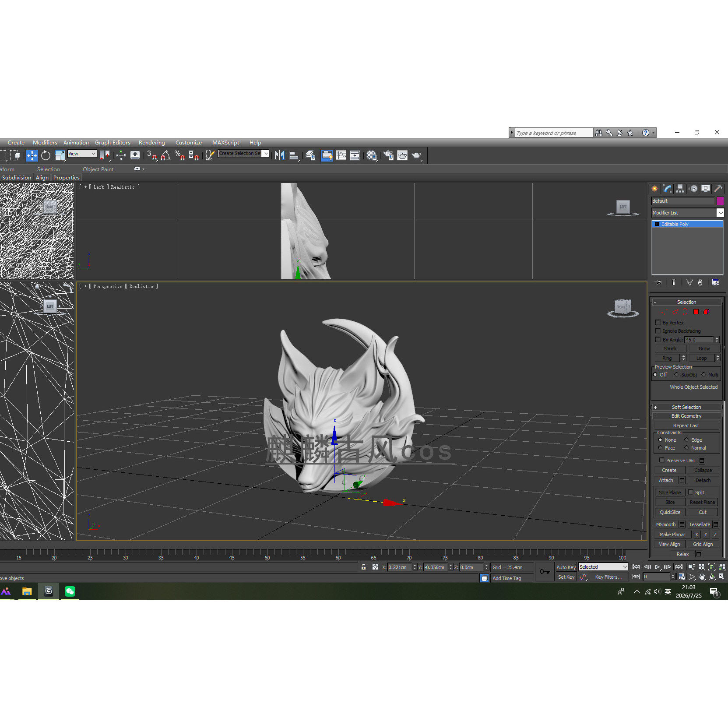The image size is (728, 728).
Task: Select the Scale tool
Action: (x=60, y=155)
